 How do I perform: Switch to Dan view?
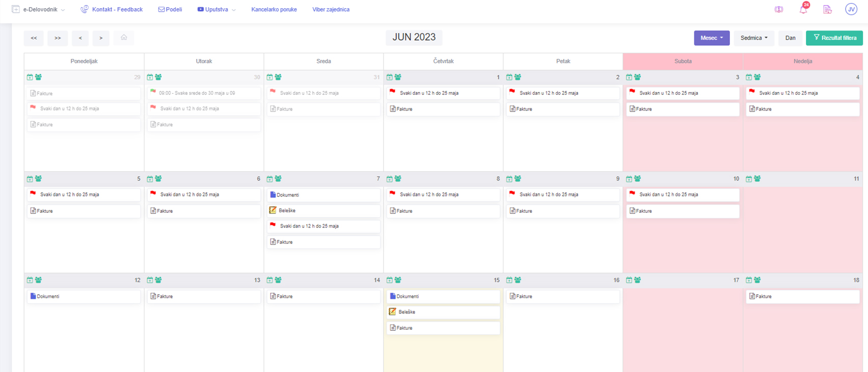(790, 38)
